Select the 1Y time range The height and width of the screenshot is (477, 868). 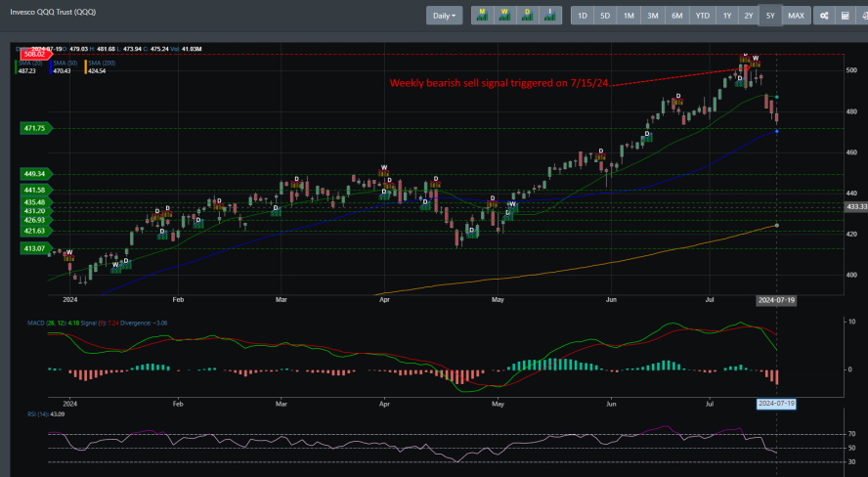727,16
